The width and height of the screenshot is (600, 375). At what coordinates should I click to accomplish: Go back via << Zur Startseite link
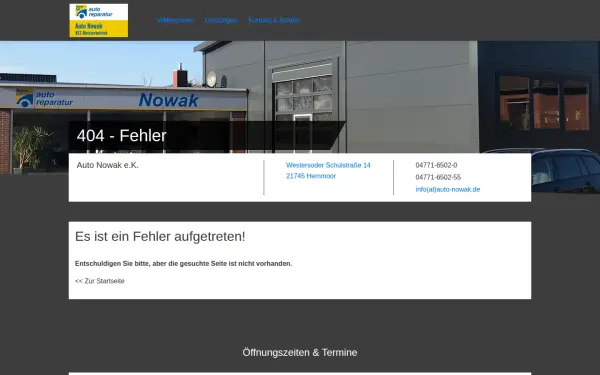point(100,281)
